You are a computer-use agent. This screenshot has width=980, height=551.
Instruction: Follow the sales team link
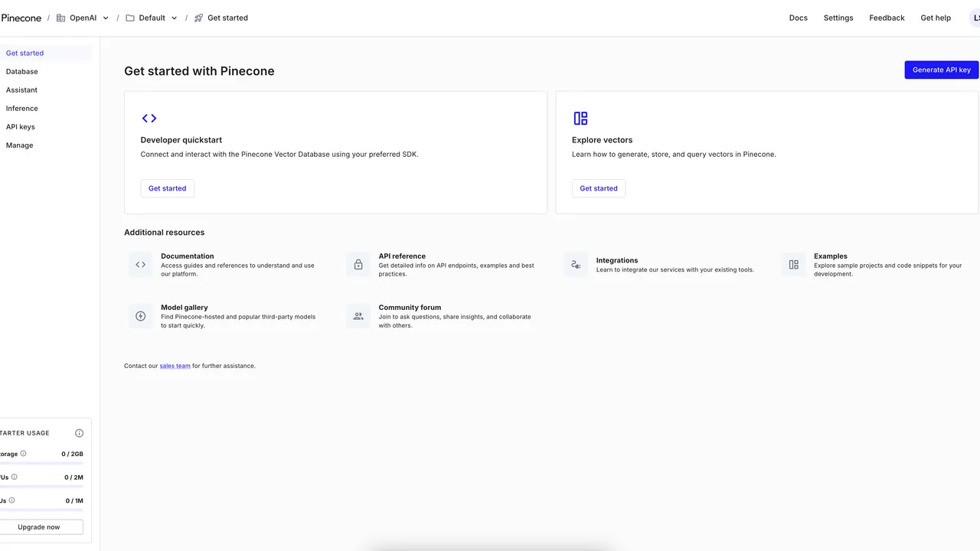(x=175, y=366)
